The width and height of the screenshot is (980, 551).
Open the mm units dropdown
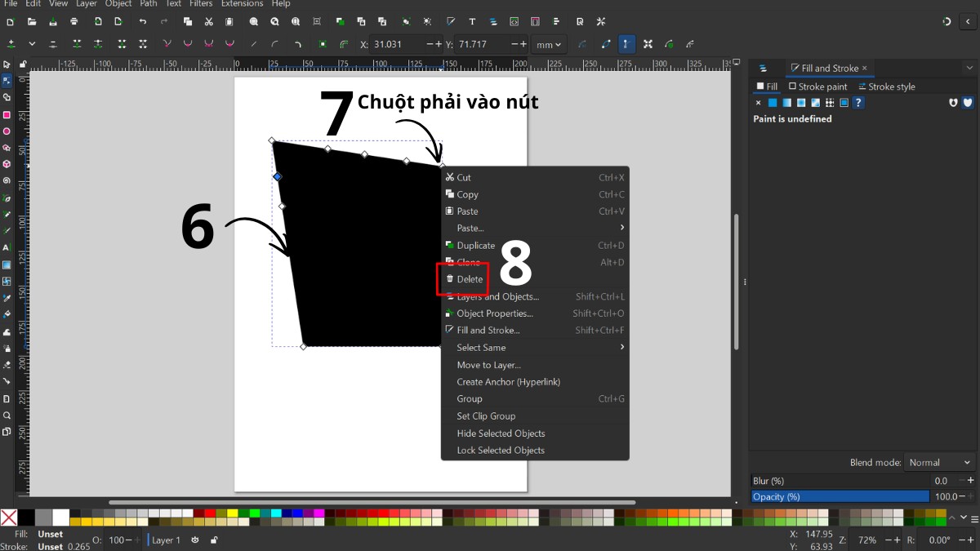(x=549, y=45)
